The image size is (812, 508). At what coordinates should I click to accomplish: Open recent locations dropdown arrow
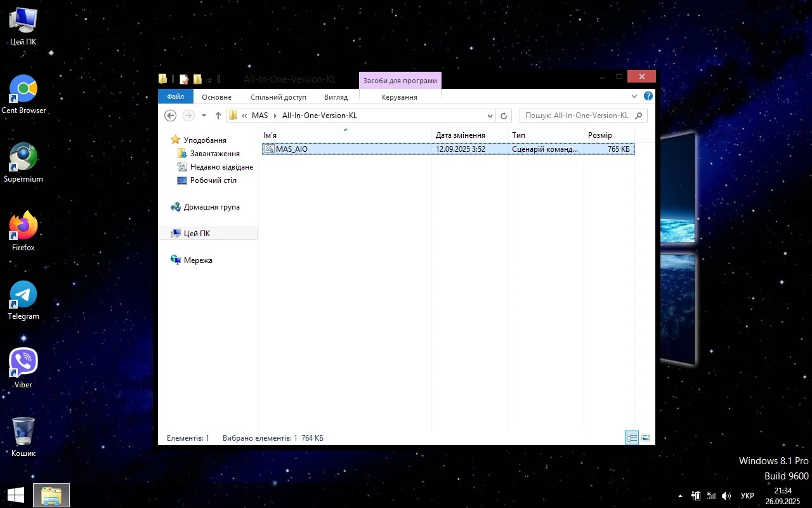[204, 116]
